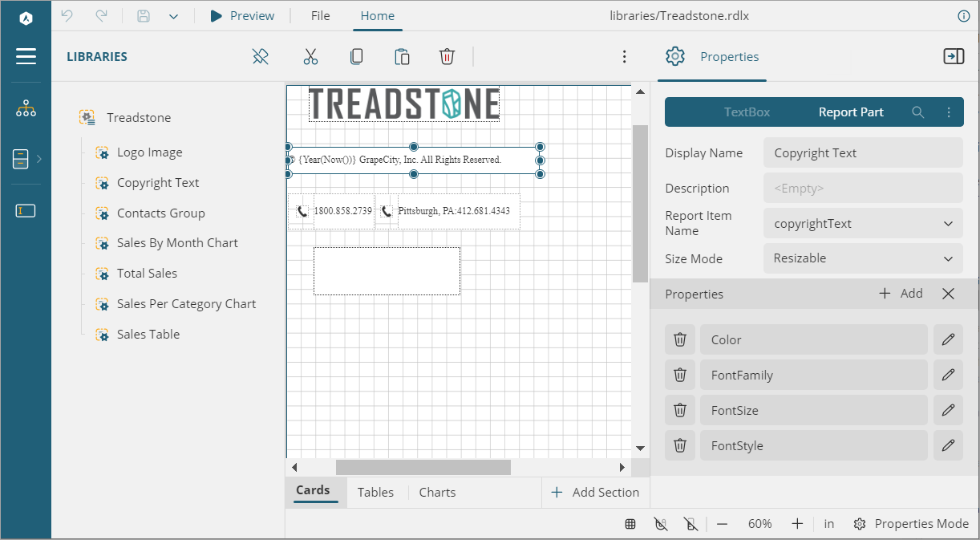The image size is (980, 540).
Task: Click the Pittsburgh, PA phone textbox
Action: point(458,211)
